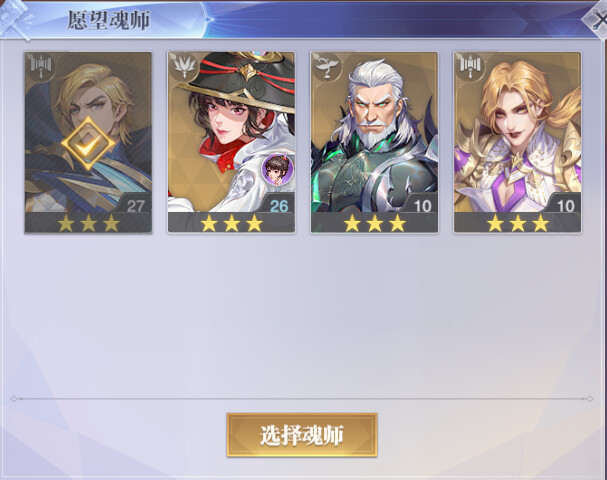
Task: Click the crossed swords close icon
Action: pyautogui.click(x=596, y=21)
